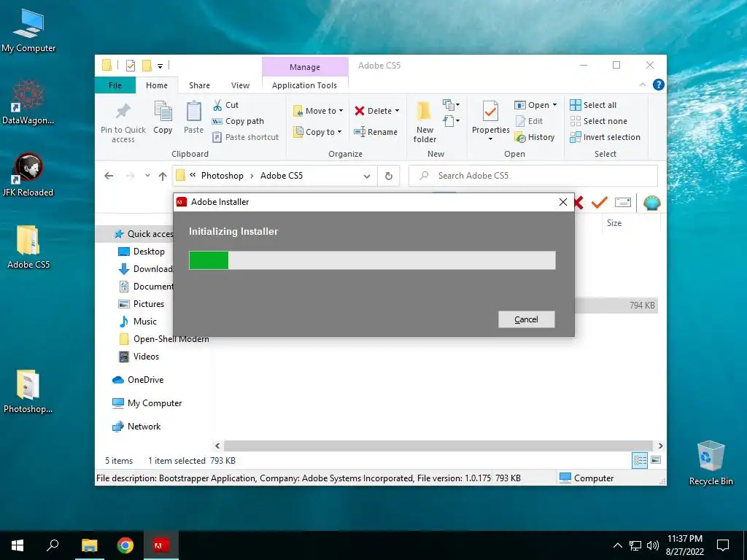This screenshot has height=560, width=747.
Task: Open taskbar search magnifier
Action: click(53, 545)
